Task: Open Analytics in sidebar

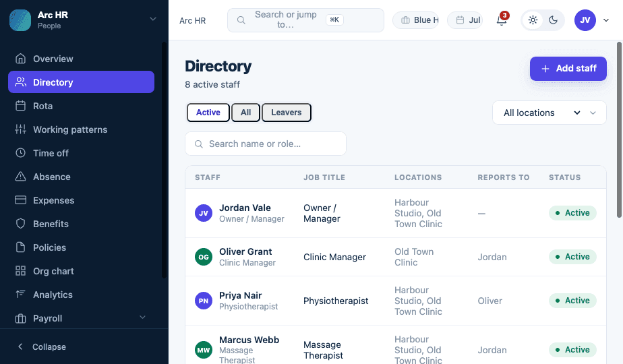Action: 81,295
